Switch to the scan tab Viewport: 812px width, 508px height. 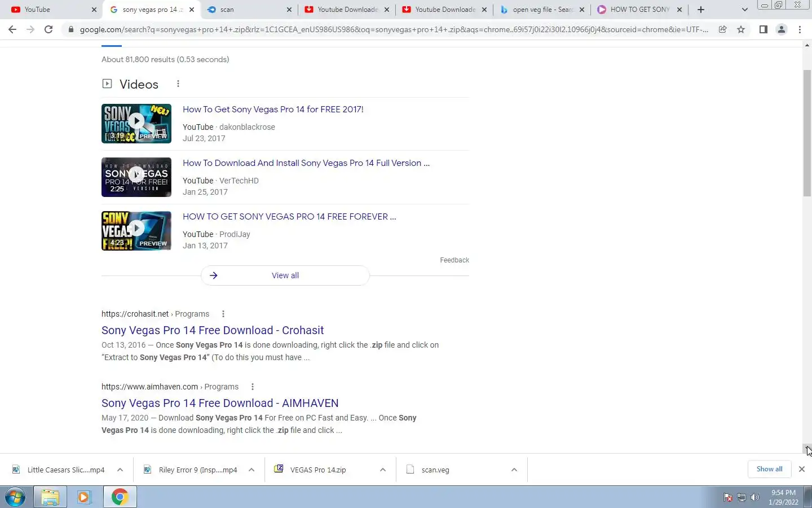click(248, 10)
